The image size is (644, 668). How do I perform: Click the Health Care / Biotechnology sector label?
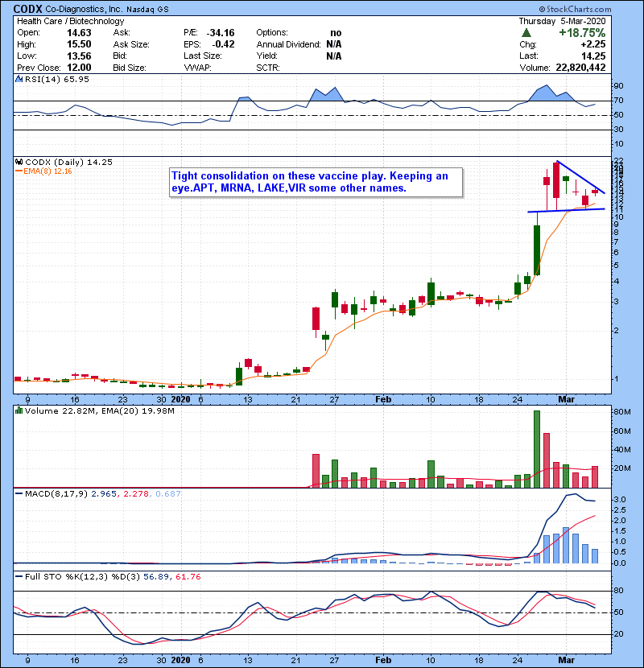click(70, 21)
